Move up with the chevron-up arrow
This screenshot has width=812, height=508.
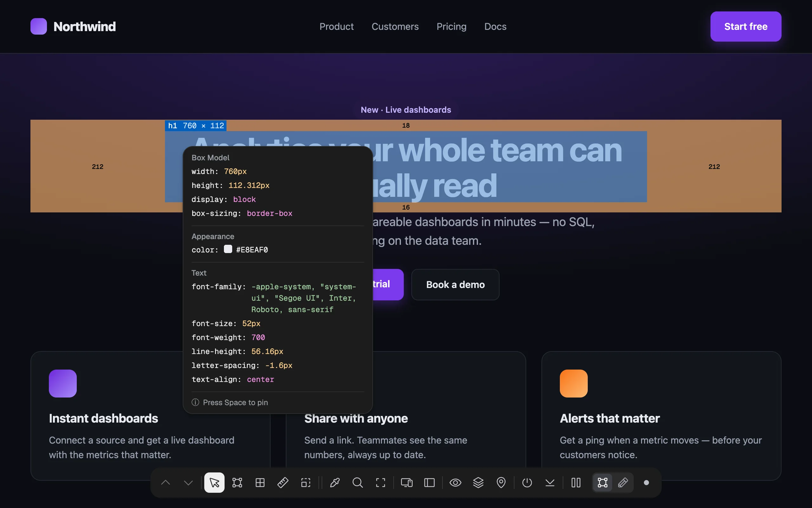tap(166, 483)
